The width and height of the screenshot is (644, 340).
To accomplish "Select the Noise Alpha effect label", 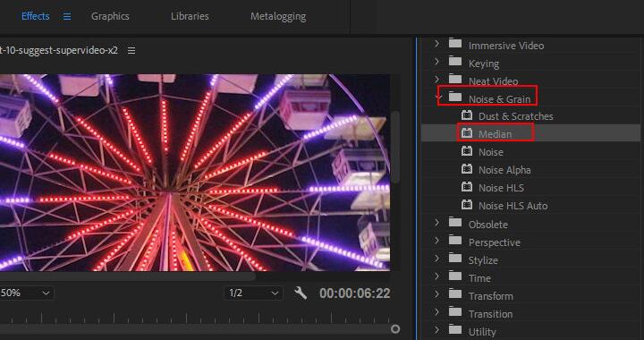I will point(504,170).
